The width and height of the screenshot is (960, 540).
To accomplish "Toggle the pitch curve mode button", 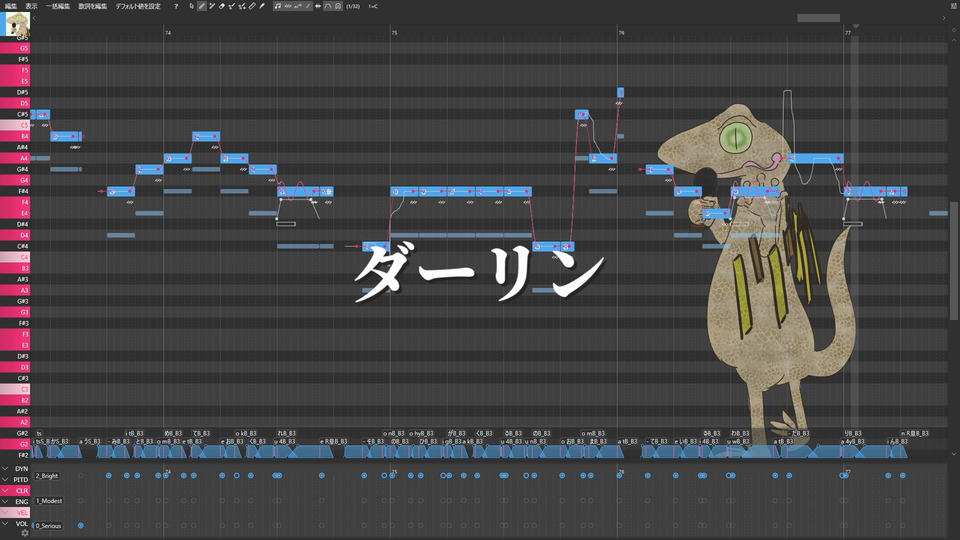I will [x=298, y=6].
